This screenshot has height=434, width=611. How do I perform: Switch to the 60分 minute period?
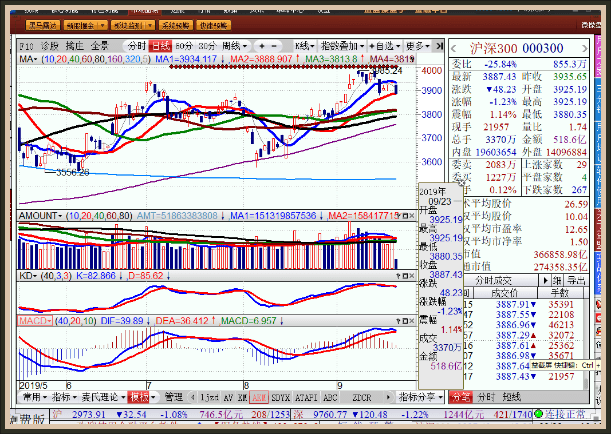tap(184, 46)
